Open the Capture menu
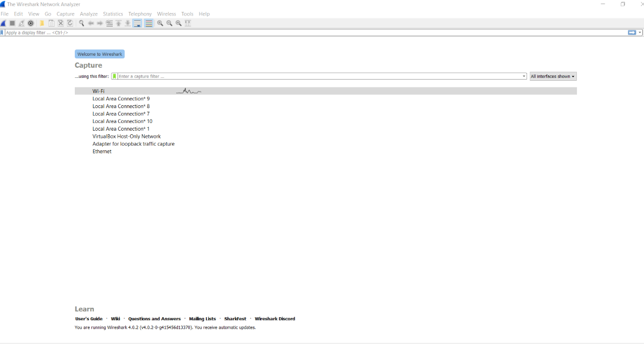 (65, 14)
